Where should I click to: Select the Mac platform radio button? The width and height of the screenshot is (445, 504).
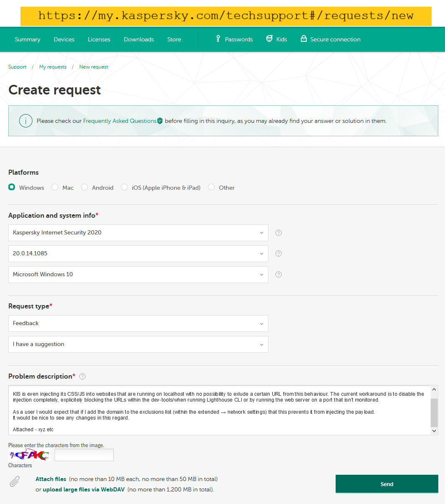coord(55,188)
